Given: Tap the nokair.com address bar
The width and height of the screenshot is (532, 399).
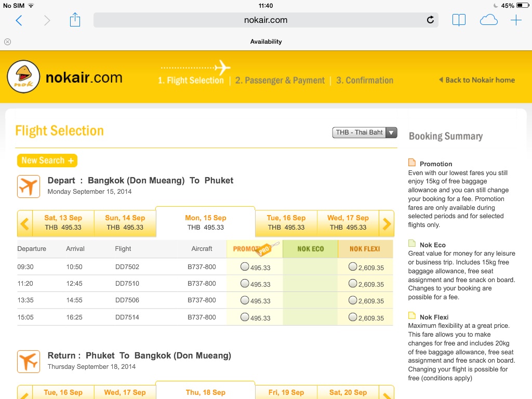Looking at the screenshot, I should (x=265, y=20).
